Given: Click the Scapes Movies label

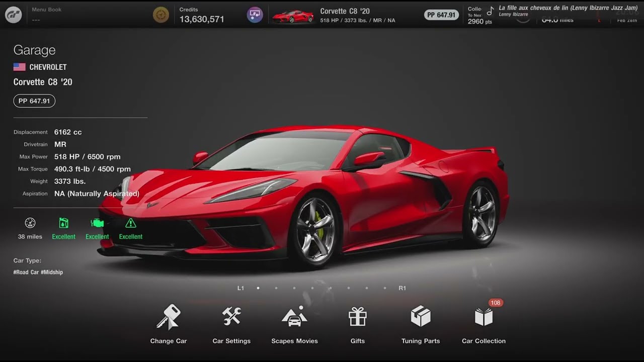Looking at the screenshot, I should point(294,341).
